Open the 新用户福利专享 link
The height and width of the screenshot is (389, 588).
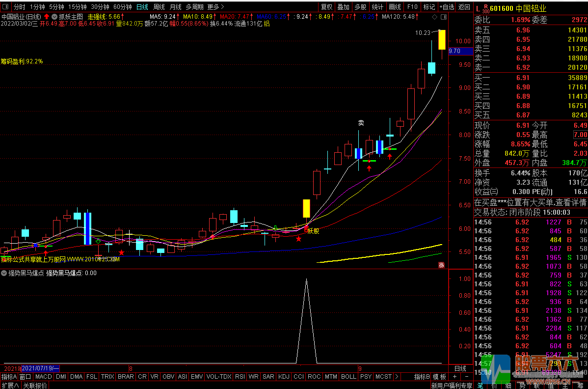pyautogui.click(x=452, y=385)
